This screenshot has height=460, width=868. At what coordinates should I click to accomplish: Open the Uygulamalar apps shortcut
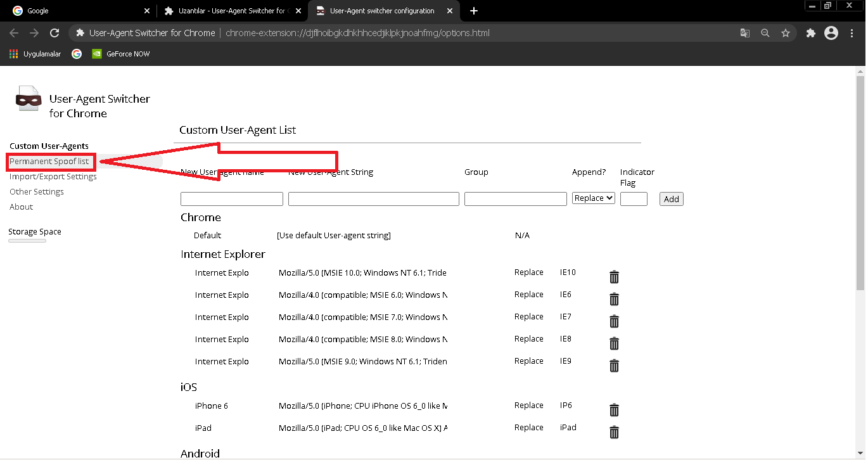pos(35,54)
